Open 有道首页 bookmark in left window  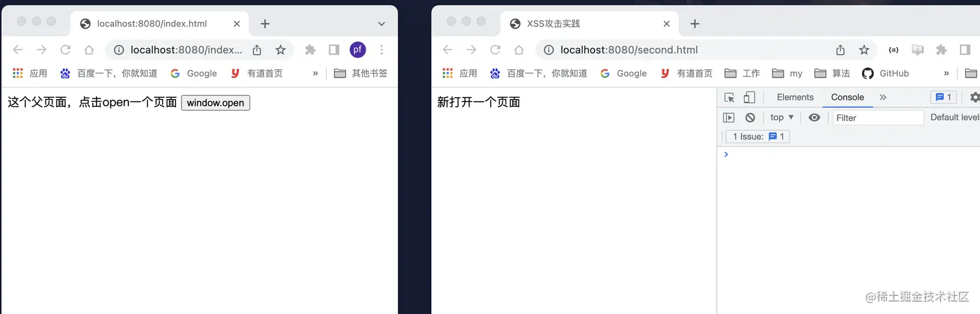[x=257, y=73]
